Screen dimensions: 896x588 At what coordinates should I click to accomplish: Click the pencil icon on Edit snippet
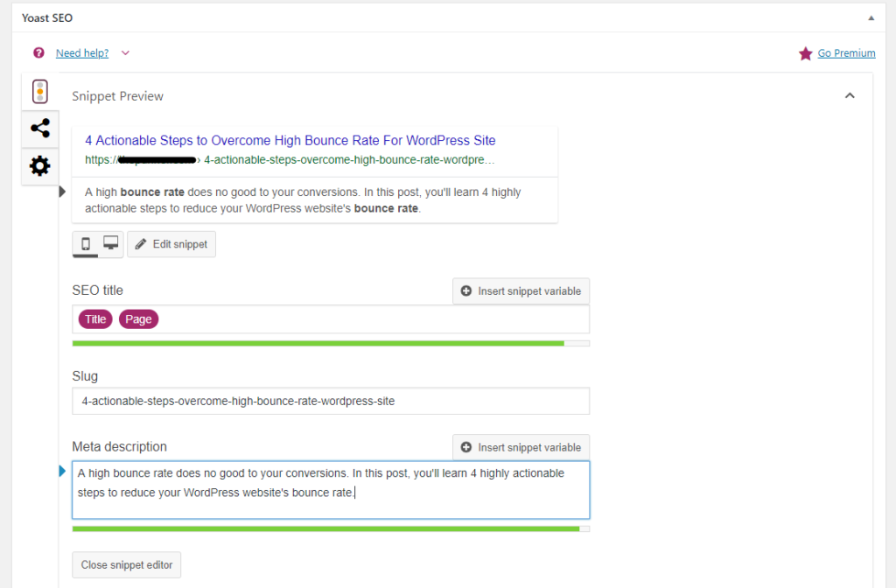click(x=143, y=244)
